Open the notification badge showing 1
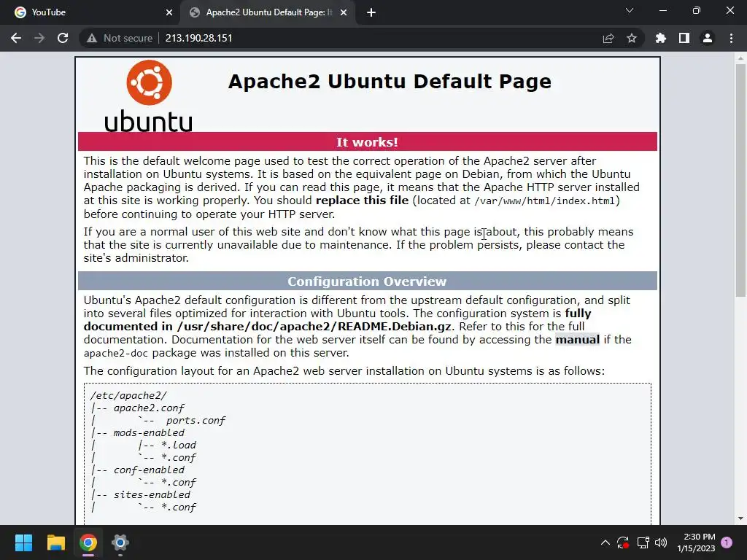 tap(727, 542)
